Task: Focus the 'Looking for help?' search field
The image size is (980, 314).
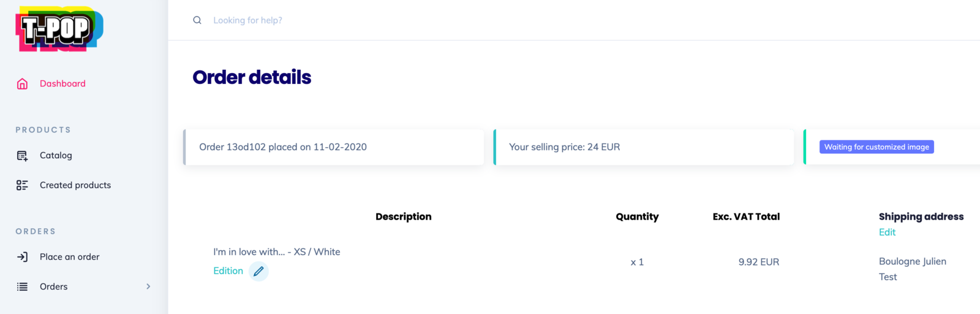Action: coord(247,20)
